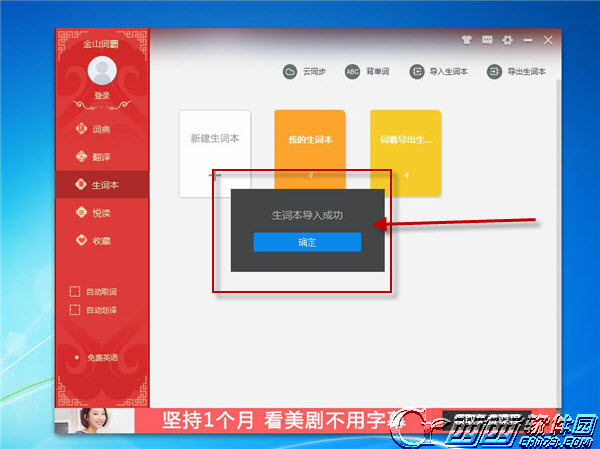Click the 生词本 sidebar icon
Screen dimensions: 600x449
[x=81, y=184]
